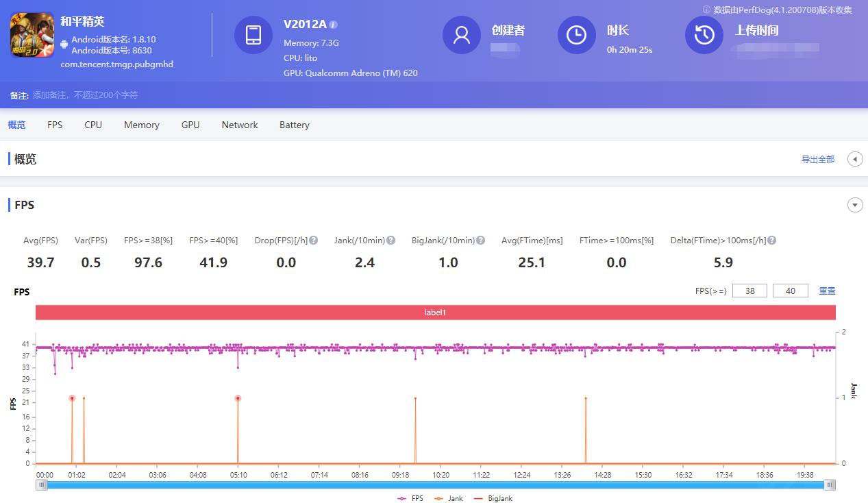Click the Avg(FTime)[ms] value 25.1
Screen dimensions: 868x503
coord(532,262)
